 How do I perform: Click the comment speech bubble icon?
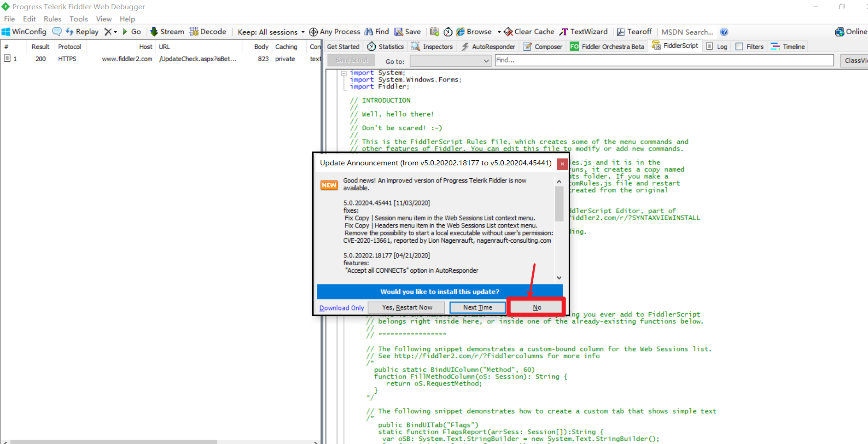pyautogui.click(x=57, y=32)
